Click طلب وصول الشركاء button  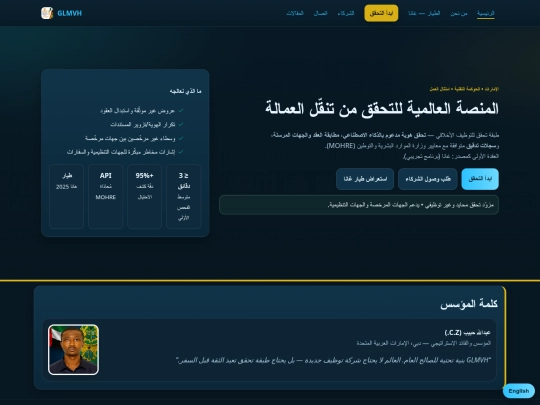click(x=428, y=179)
